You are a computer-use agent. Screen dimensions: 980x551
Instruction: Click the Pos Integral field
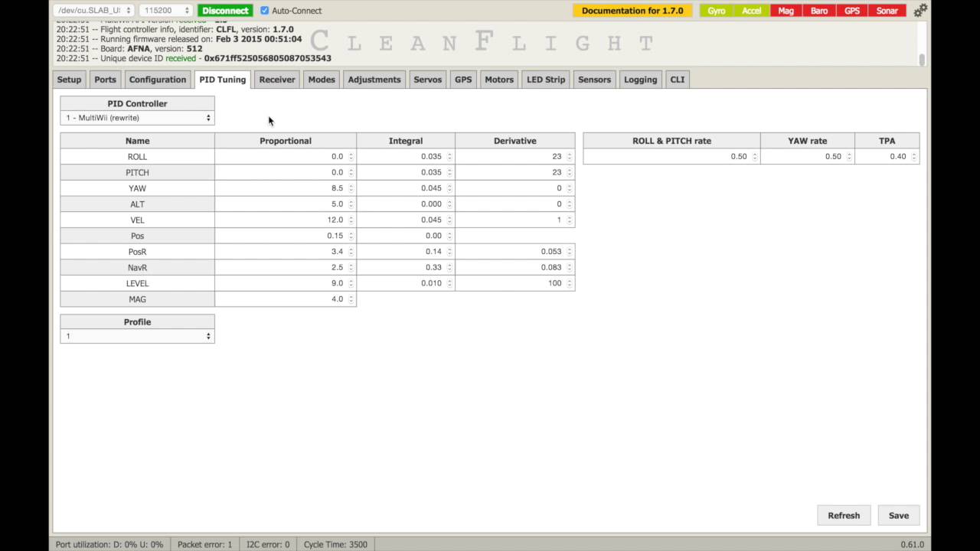(x=406, y=236)
